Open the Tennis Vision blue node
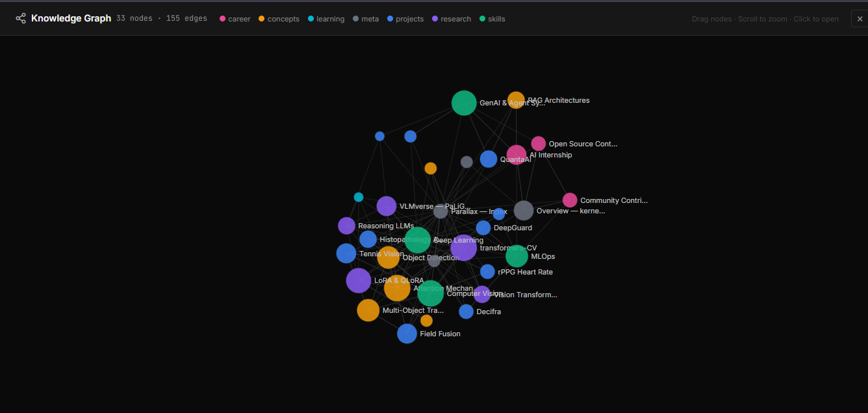868x413 pixels. [x=346, y=254]
